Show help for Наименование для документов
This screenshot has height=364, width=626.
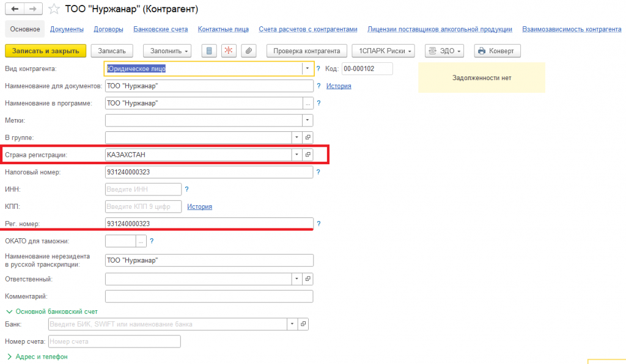pos(319,86)
